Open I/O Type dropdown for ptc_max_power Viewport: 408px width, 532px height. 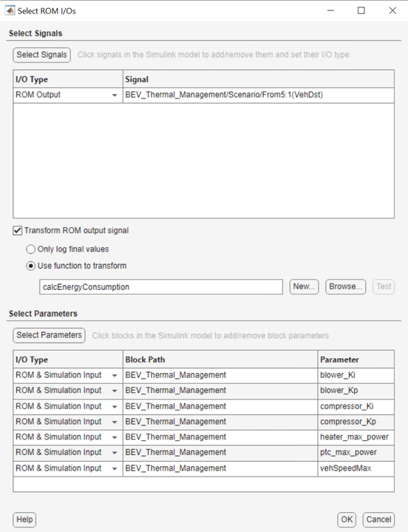click(115, 453)
